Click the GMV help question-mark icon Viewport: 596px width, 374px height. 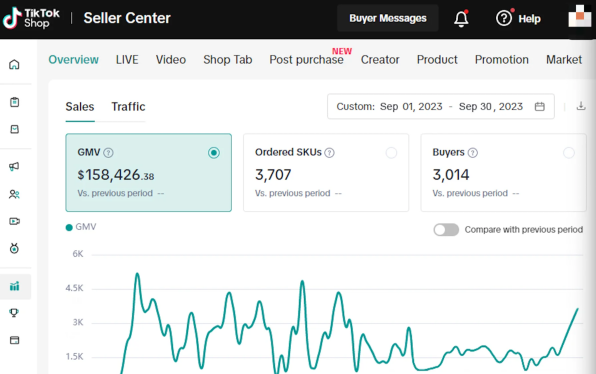[108, 153]
